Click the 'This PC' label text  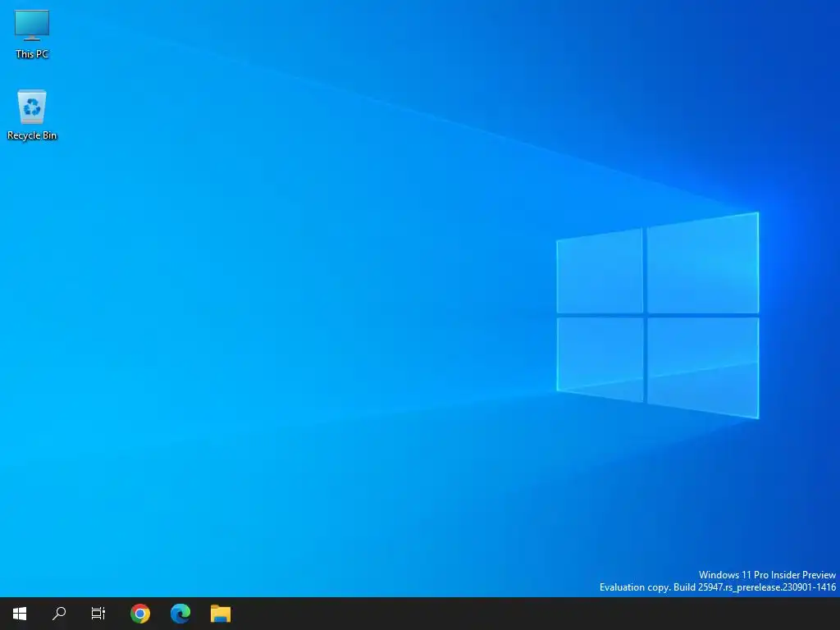[32, 54]
